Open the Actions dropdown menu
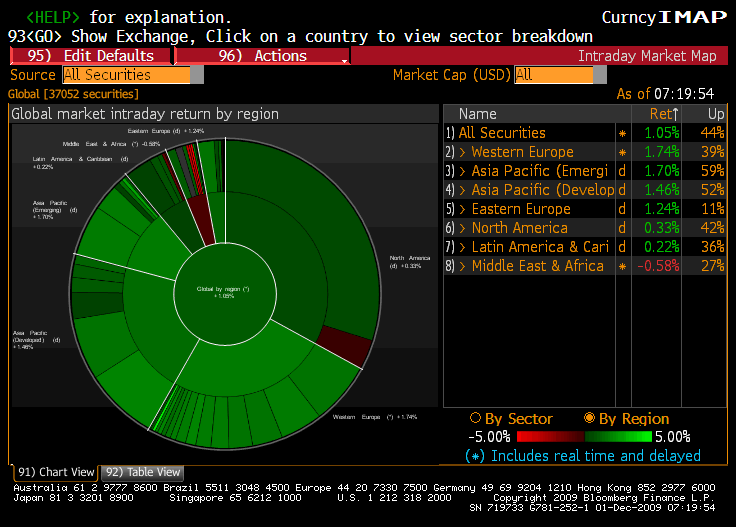 262,56
